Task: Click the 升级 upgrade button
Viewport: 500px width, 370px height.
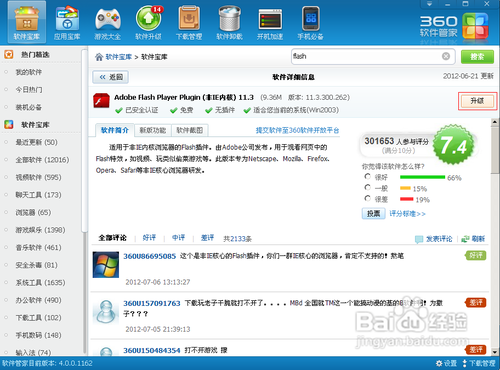Action: pyautogui.click(x=477, y=101)
